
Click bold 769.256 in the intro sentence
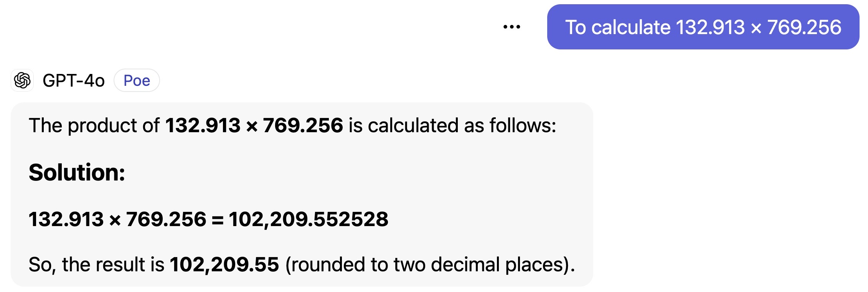(303, 126)
